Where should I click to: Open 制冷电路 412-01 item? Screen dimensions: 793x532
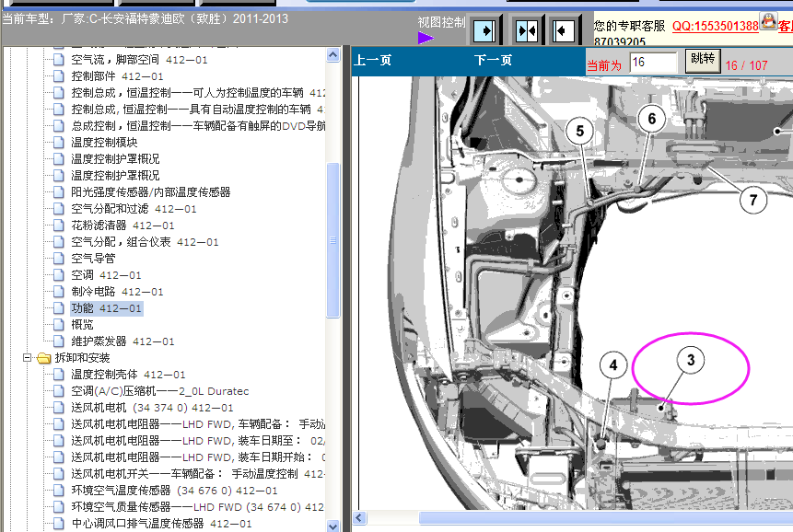[117, 292]
